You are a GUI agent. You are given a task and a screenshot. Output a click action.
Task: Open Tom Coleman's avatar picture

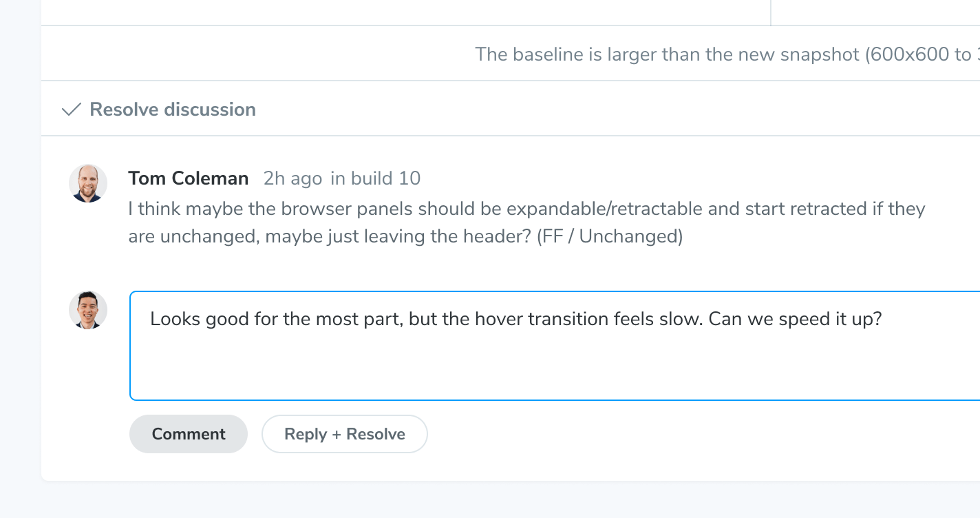click(x=88, y=183)
